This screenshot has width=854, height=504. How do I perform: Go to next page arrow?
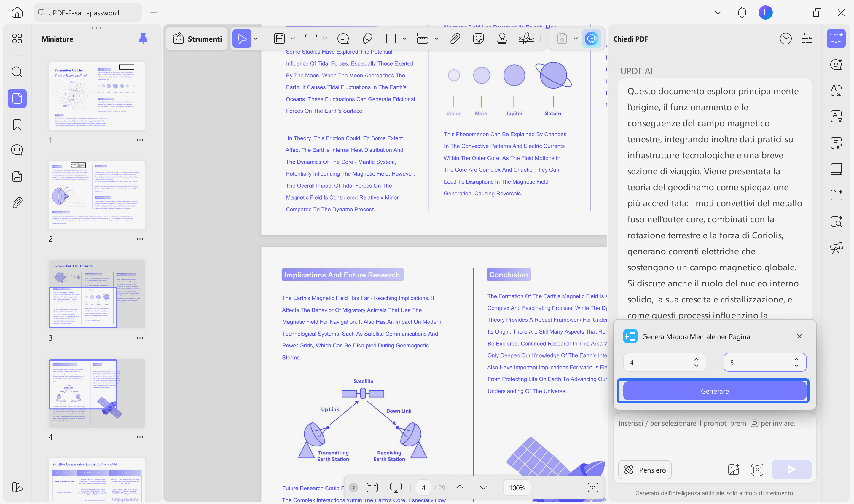point(483,488)
